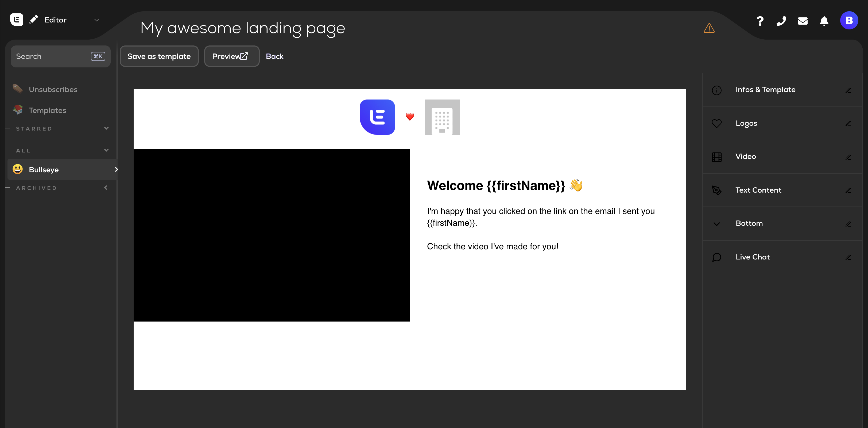Edit the Logos section pencil icon
Screen dimensions: 868x428
click(848, 123)
